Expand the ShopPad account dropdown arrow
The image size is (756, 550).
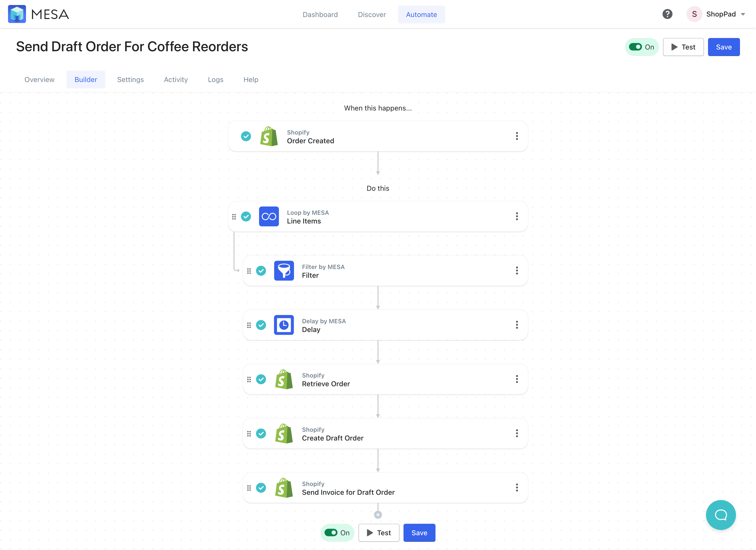(x=743, y=14)
